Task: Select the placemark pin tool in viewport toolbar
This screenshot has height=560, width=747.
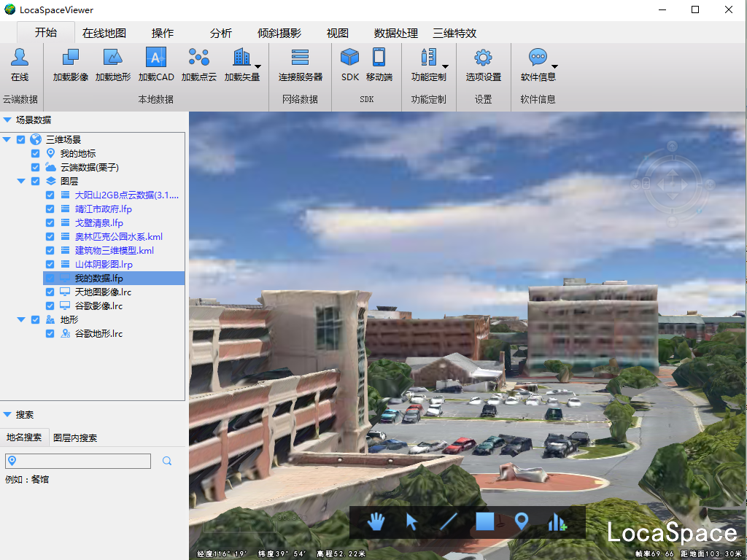Action: [522, 521]
